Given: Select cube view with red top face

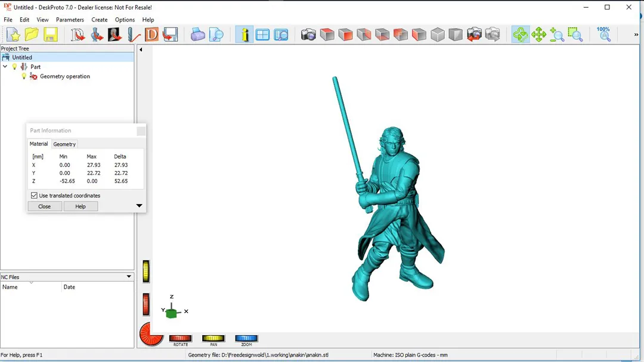Looking at the screenshot, I should coord(327,35).
